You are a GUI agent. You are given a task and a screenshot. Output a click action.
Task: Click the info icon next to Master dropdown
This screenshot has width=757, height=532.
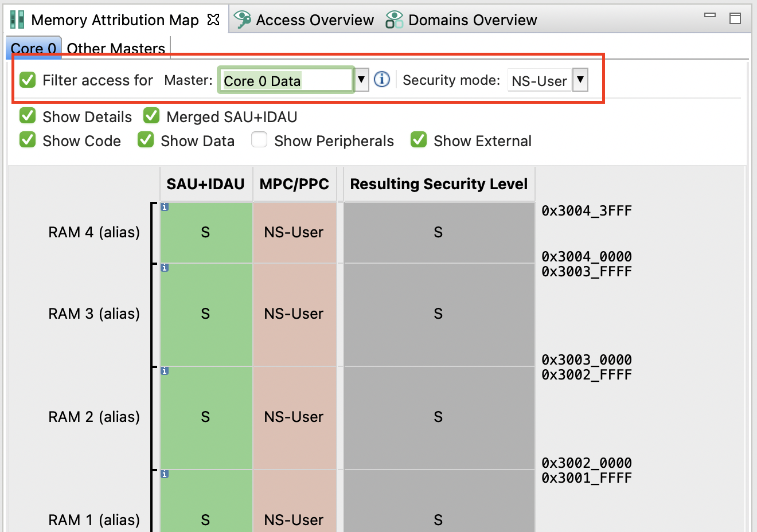[381, 80]
